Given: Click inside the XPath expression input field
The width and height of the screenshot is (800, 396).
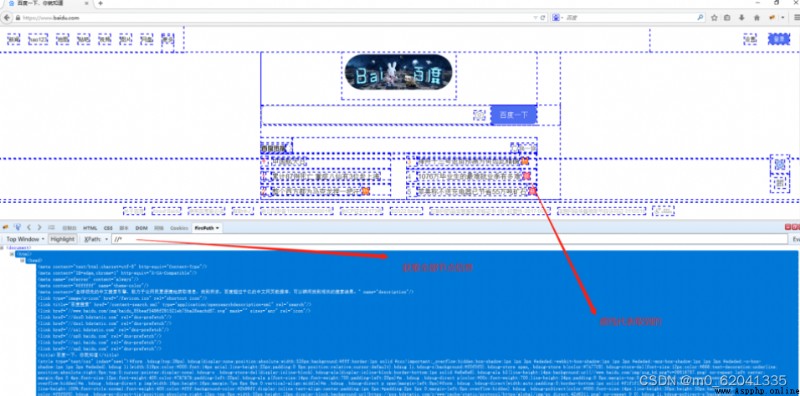Looking at the screenshot, I should pyautogui.click(x=449, y=239).
